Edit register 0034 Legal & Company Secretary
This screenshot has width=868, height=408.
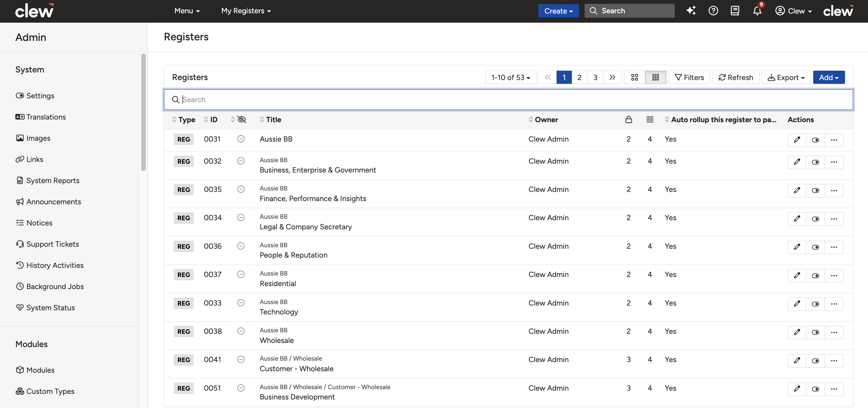click(797, 219)
